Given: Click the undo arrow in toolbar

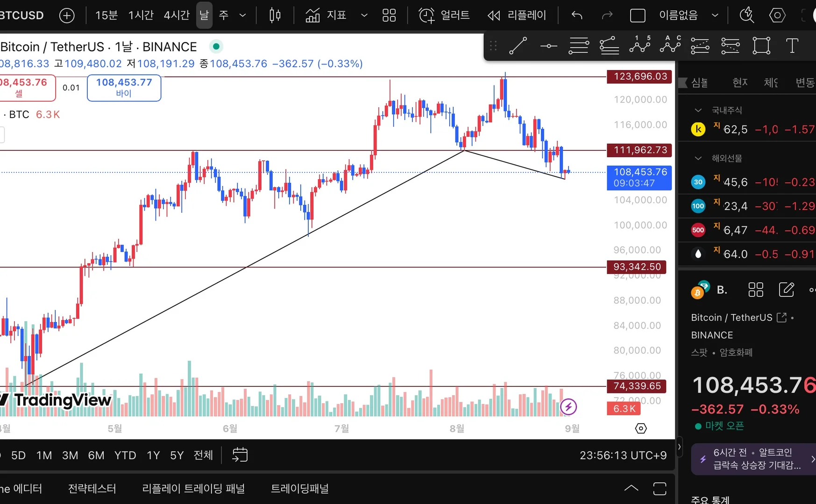Looking at the screenshot, I should [577, 15].
